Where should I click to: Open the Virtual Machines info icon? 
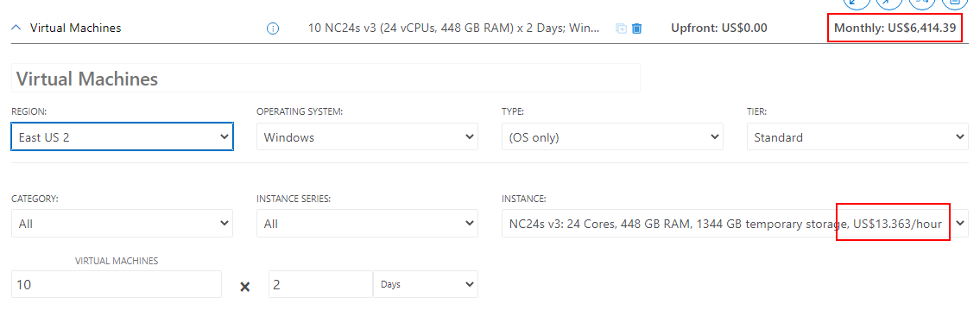click(273, 28)
